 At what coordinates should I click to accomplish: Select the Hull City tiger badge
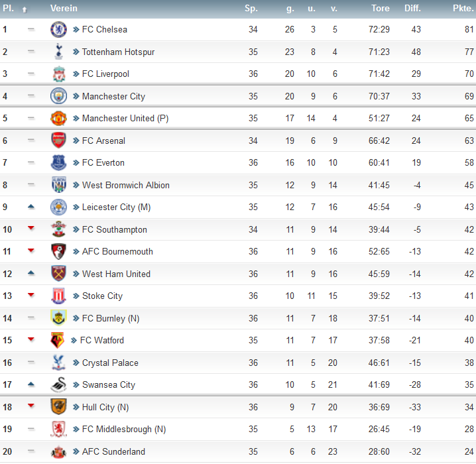point(58,406)
